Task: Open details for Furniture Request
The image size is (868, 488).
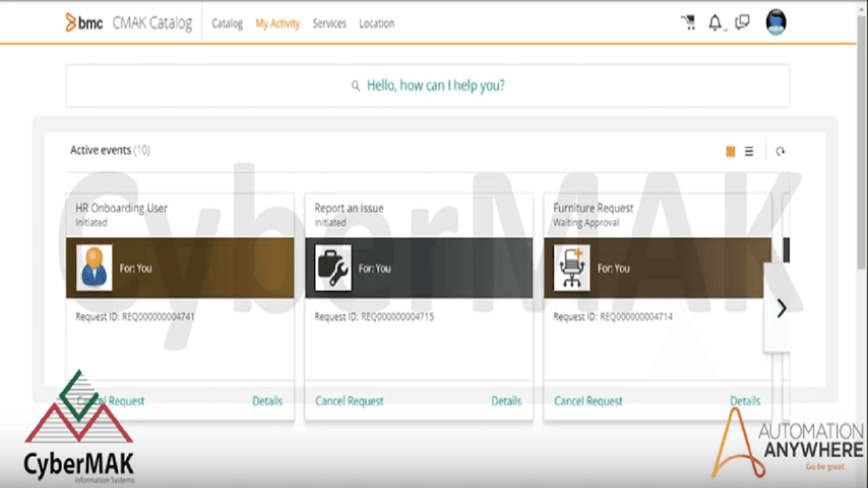Action: (745, 401)
